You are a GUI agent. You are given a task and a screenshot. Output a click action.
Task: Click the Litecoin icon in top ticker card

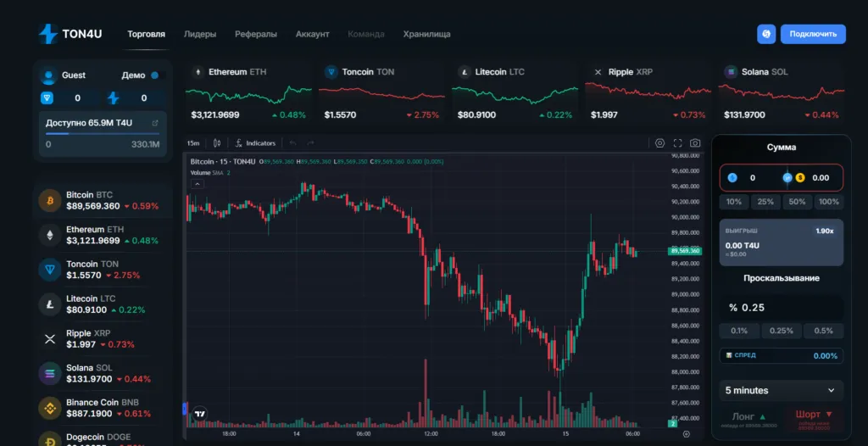pos(465,72)
